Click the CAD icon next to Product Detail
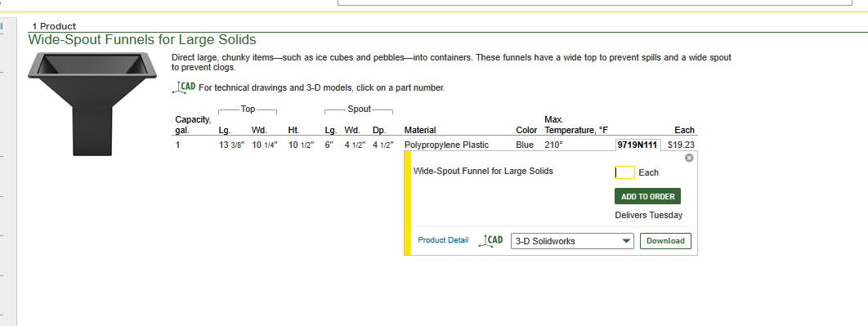This screenshot has width=868, height=326. click(490, 240)
